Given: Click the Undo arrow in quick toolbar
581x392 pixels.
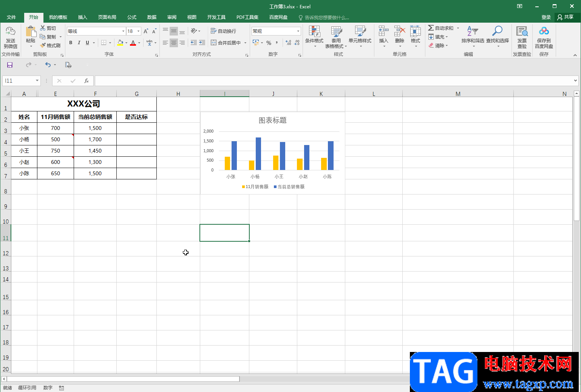Looking at the screenshot, I should pos(48,65).
